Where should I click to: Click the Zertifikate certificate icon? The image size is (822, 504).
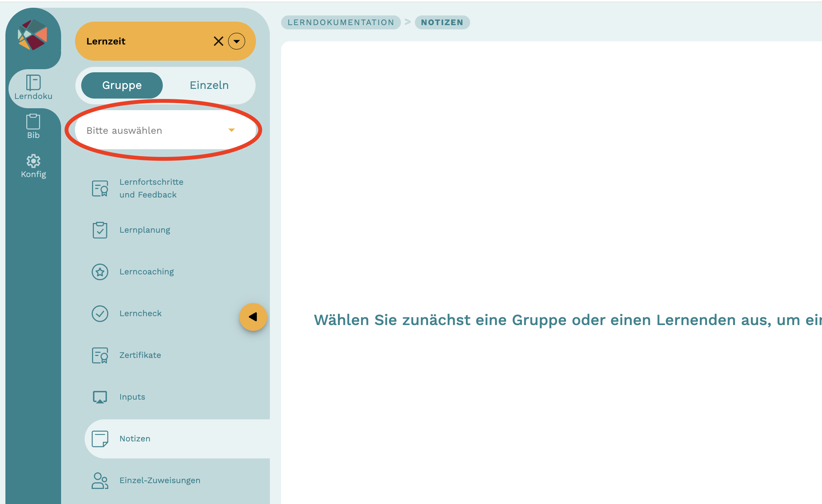[x=100, y=355]
